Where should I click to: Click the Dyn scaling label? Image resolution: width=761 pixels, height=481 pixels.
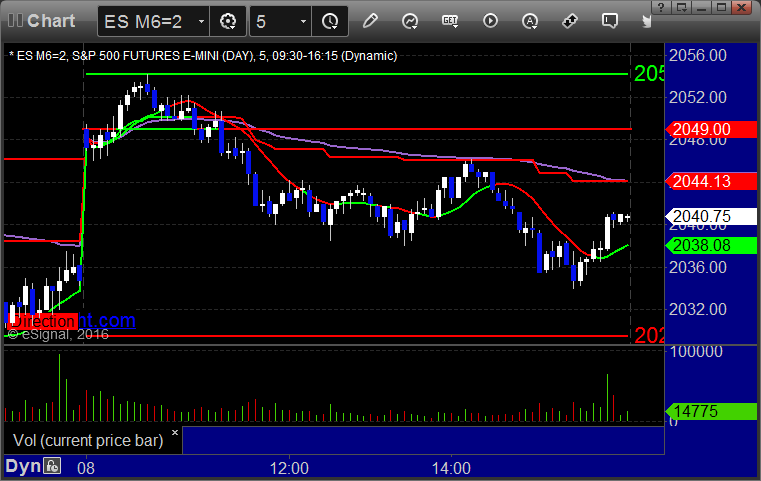(x=23, y=466)
